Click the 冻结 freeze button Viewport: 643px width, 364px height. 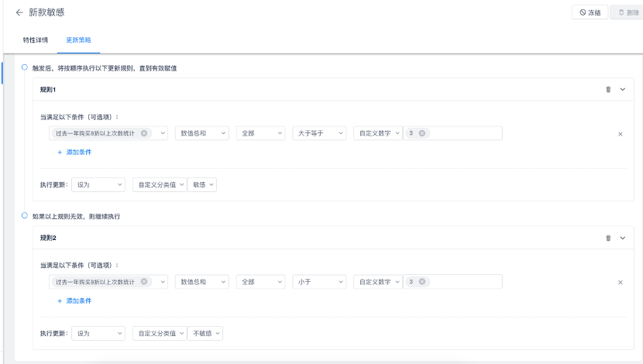click(590, 12)
